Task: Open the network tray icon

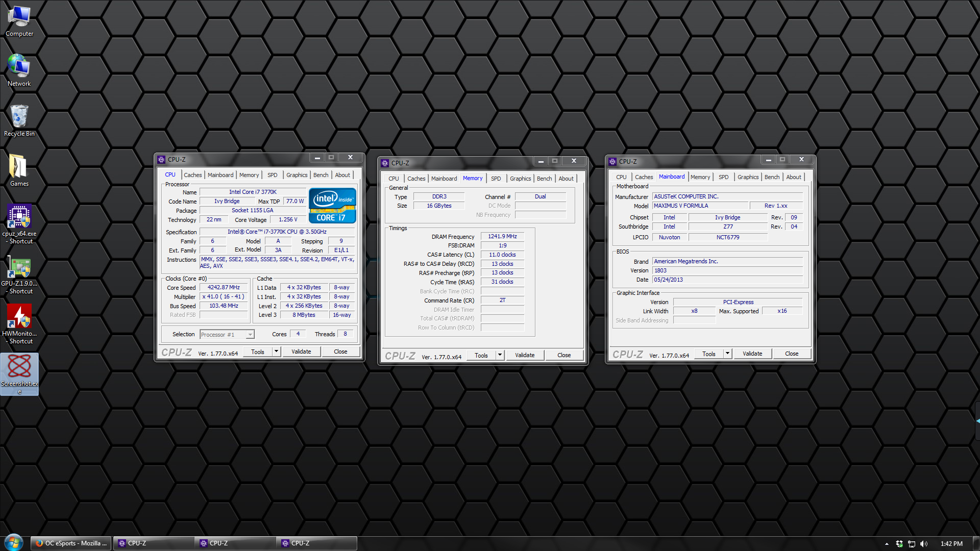Action: pos(912,544)
